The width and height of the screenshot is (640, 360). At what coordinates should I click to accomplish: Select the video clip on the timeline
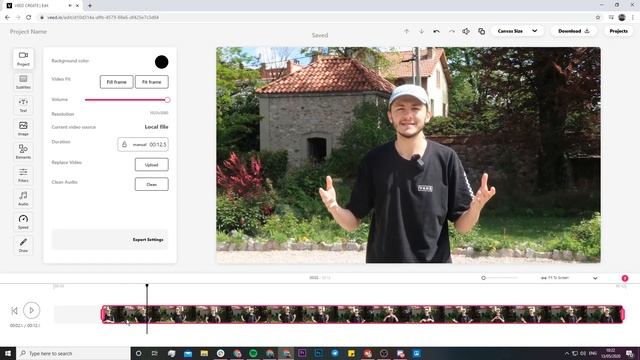click(362, 314)
